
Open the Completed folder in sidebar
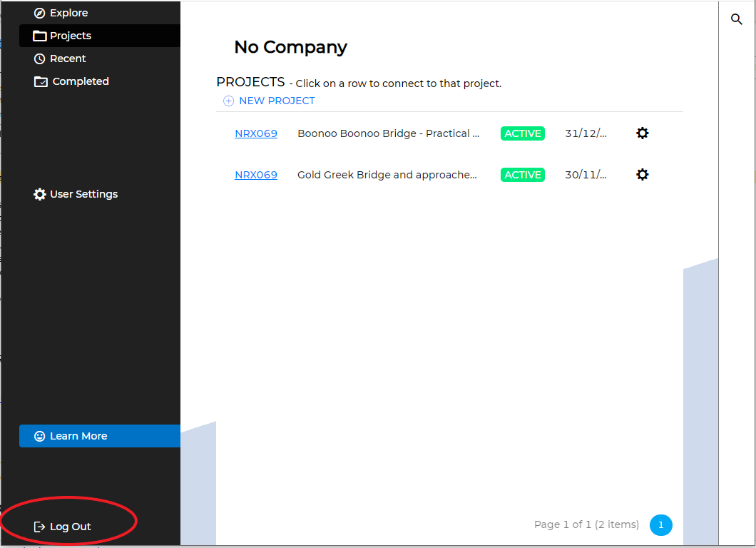(80, 81)
